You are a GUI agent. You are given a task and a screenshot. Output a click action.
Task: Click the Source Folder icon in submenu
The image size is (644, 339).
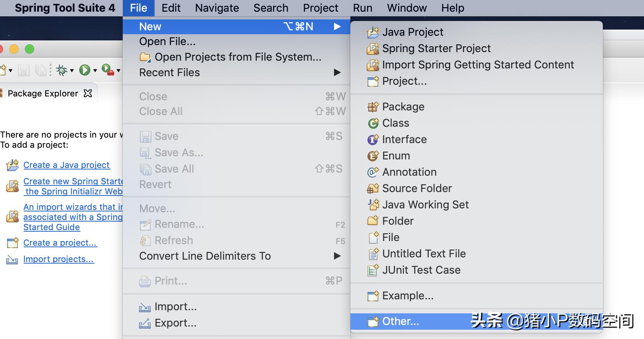point(373,189)
